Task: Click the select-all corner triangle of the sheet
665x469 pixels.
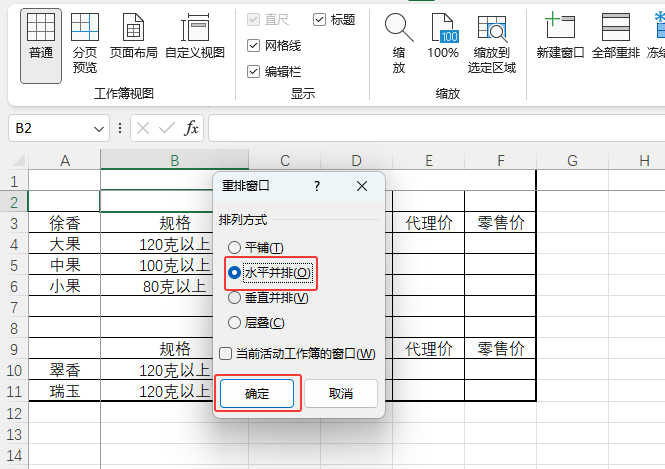Action: point(19,160)
